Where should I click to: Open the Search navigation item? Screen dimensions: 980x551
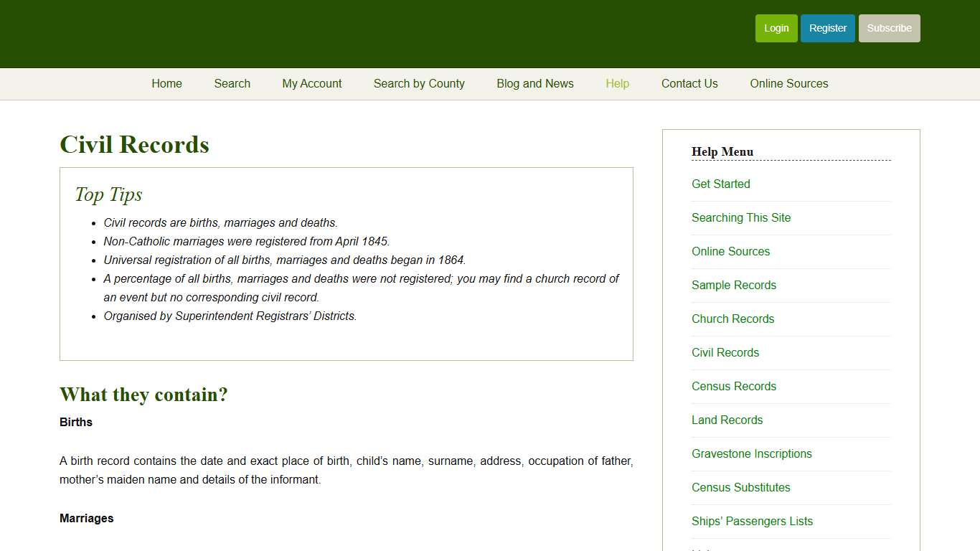[x=232, y=84]
